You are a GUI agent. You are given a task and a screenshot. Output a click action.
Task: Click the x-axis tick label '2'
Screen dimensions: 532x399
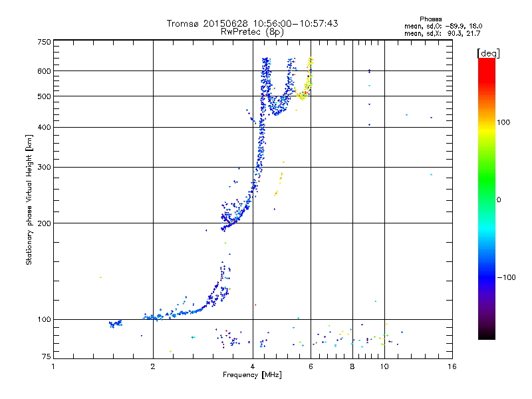coord(153,367)
